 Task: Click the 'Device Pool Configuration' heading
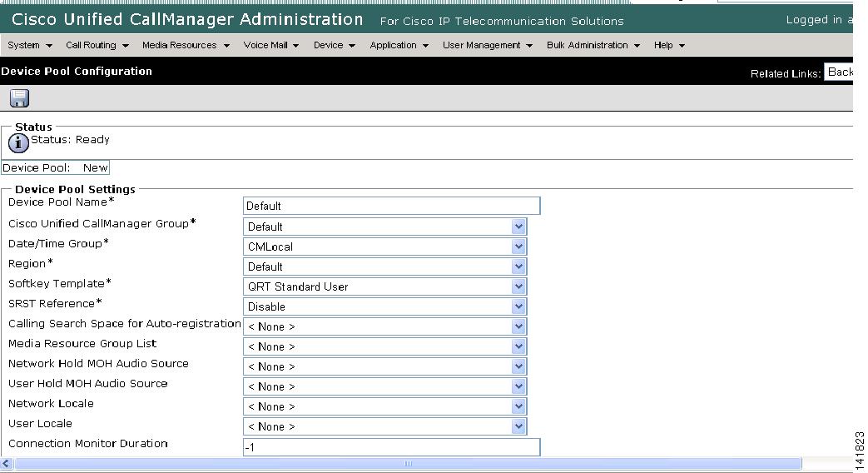[x=77, y=71]
